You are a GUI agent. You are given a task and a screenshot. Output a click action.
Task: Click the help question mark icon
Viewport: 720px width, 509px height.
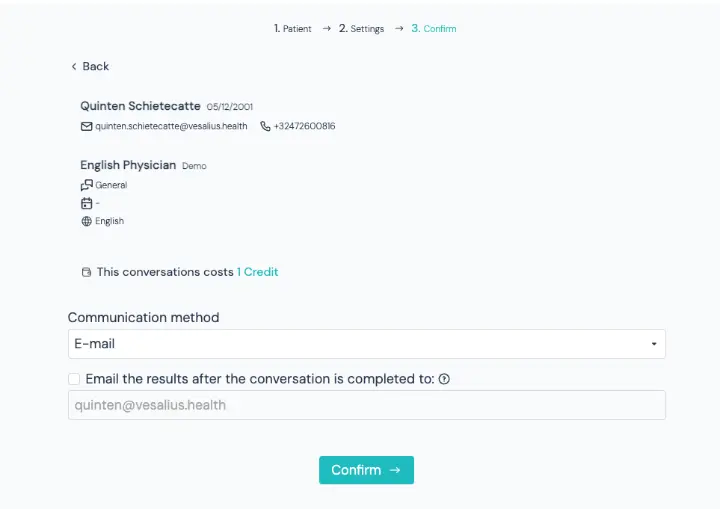click(444, 379)
